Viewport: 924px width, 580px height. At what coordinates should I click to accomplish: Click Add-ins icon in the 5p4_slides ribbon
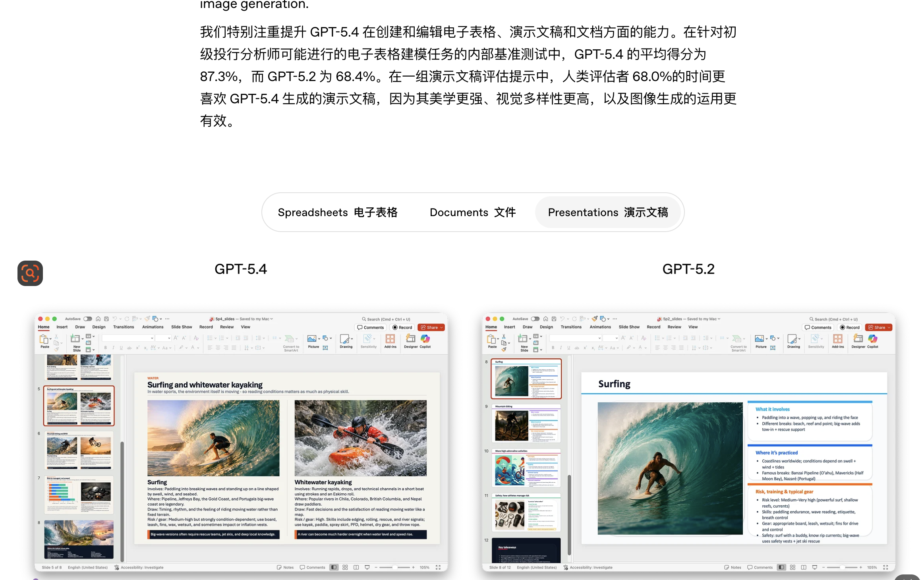click(x=390, y=339)
